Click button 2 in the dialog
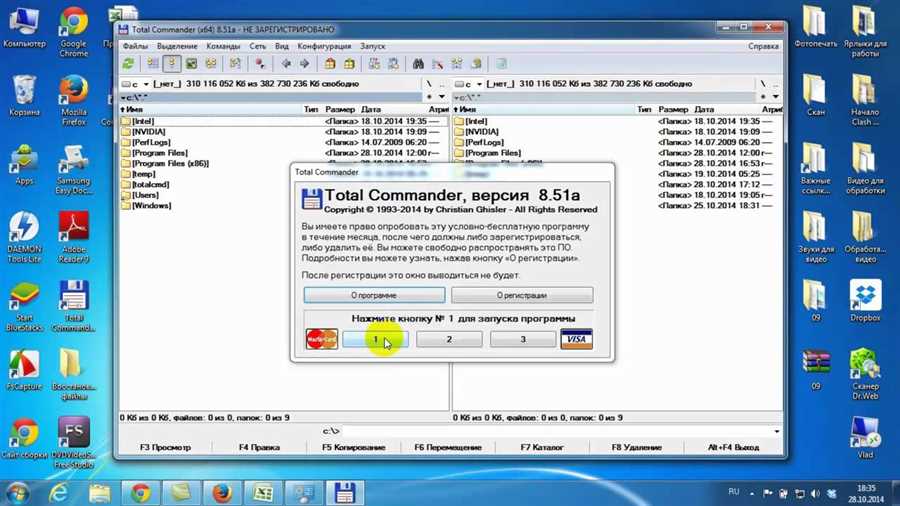Image resolution: width=900 pixels, height=506 pixels. (x=449, y=339)
